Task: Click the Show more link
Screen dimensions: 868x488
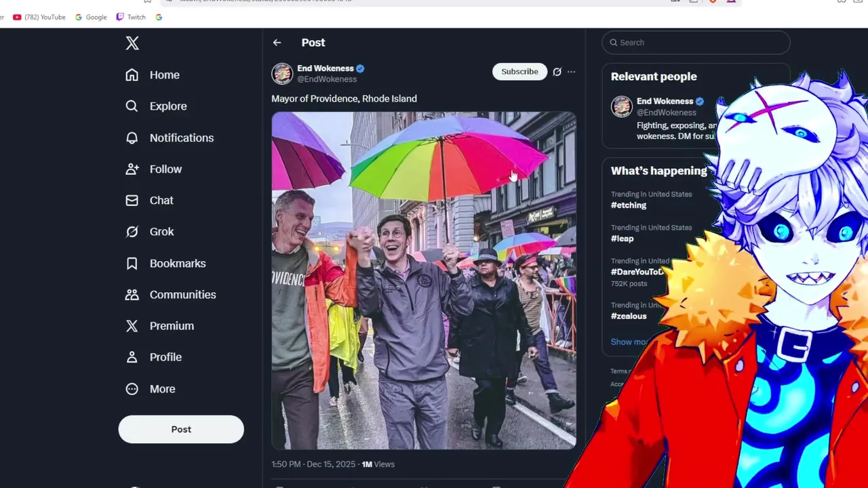Action: [x=631, y=342]
